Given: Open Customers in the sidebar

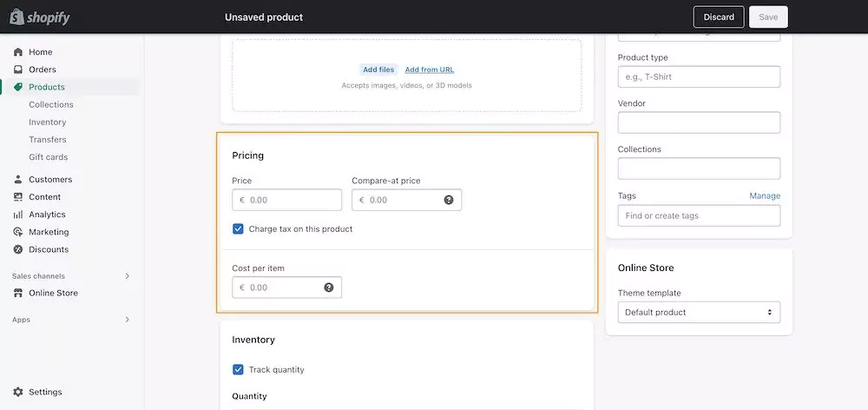Looking at the screenshot, I should click(50, 180).
